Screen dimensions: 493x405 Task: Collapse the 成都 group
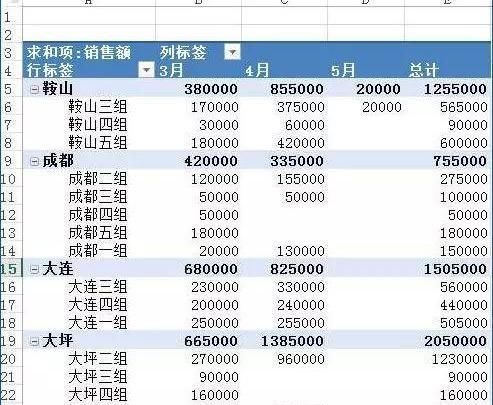(x=34, y=161)
